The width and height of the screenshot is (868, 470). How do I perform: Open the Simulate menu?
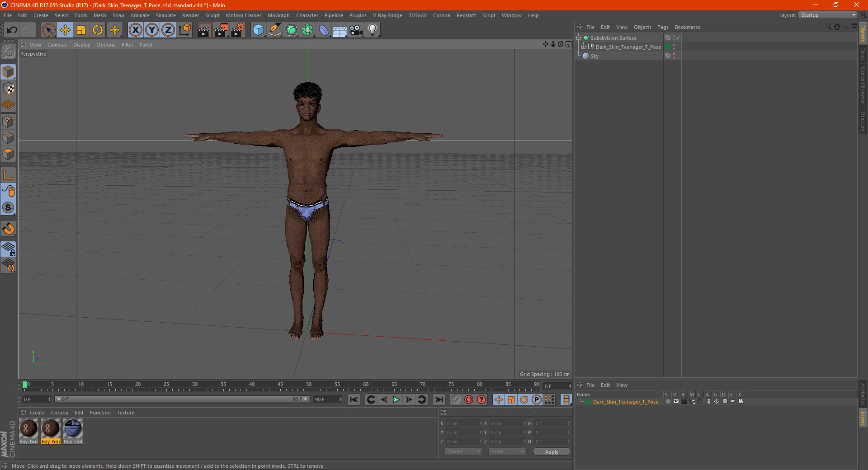click(x=166, y=15)
